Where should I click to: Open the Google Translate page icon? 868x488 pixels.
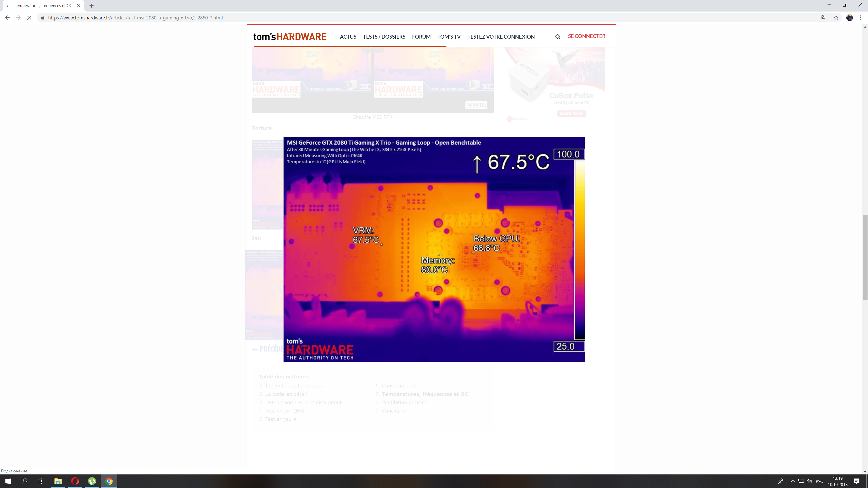[824, 18]
